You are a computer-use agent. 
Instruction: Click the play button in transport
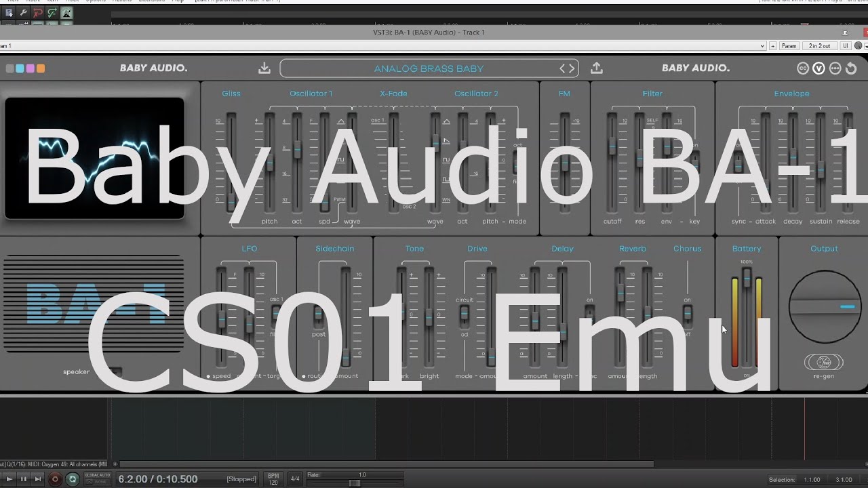pos(9,479)
